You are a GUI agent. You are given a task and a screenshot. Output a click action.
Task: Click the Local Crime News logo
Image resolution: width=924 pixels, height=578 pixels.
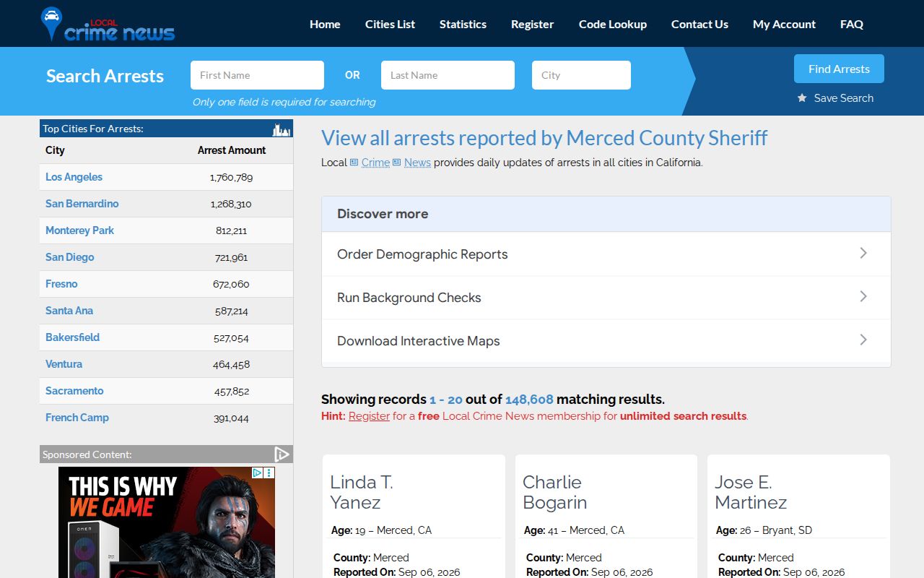pos(108,25)
